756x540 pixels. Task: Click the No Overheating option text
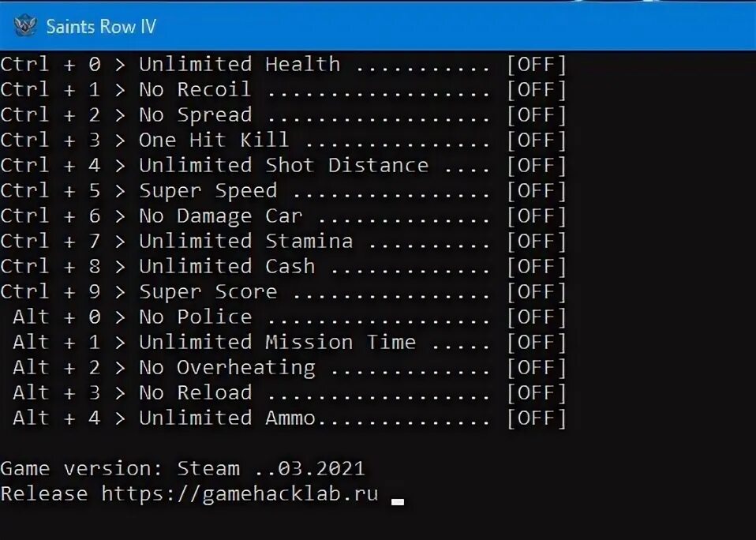[x=227, y=368]
